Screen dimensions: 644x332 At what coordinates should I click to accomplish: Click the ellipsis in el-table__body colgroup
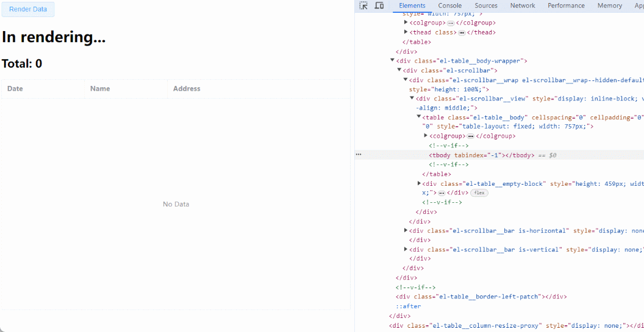471,136
